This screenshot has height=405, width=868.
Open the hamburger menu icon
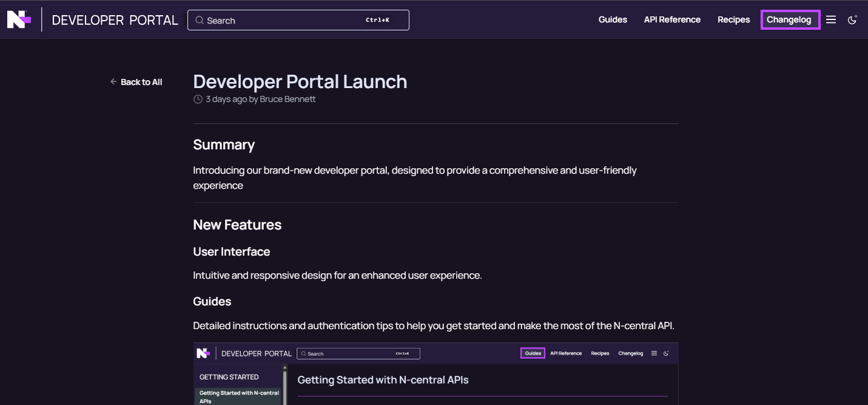pyautogui.click(x=831, y=20)
